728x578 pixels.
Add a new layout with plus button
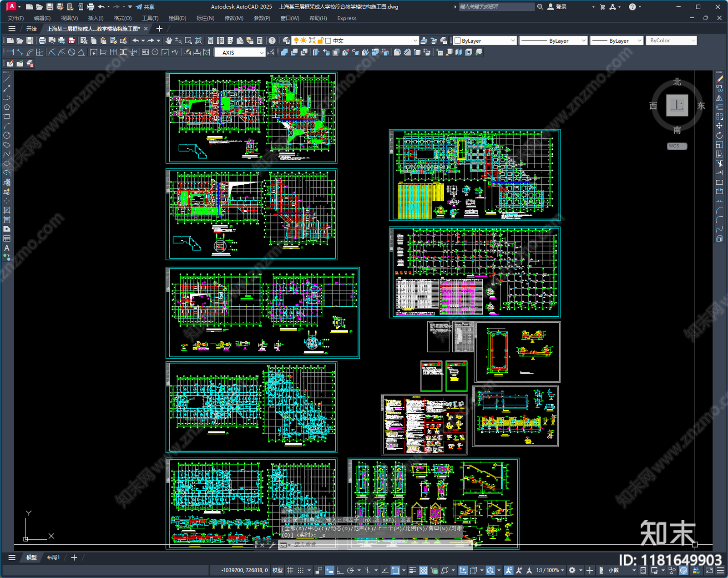pyautogui.click(x=74, y=557)
